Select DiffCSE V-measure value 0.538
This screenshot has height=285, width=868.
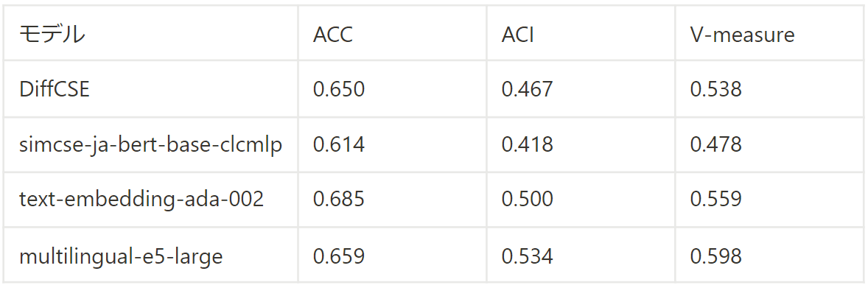[x=715, y=89]
